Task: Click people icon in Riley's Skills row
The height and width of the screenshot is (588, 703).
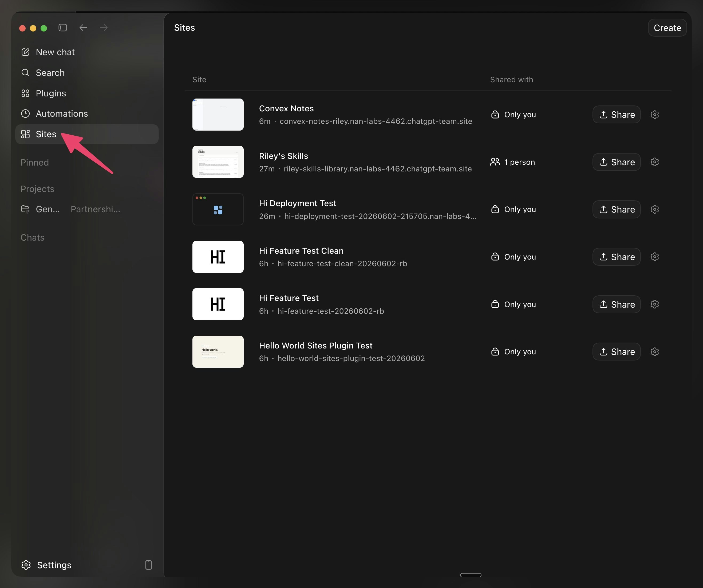Action: click(495, 162)
